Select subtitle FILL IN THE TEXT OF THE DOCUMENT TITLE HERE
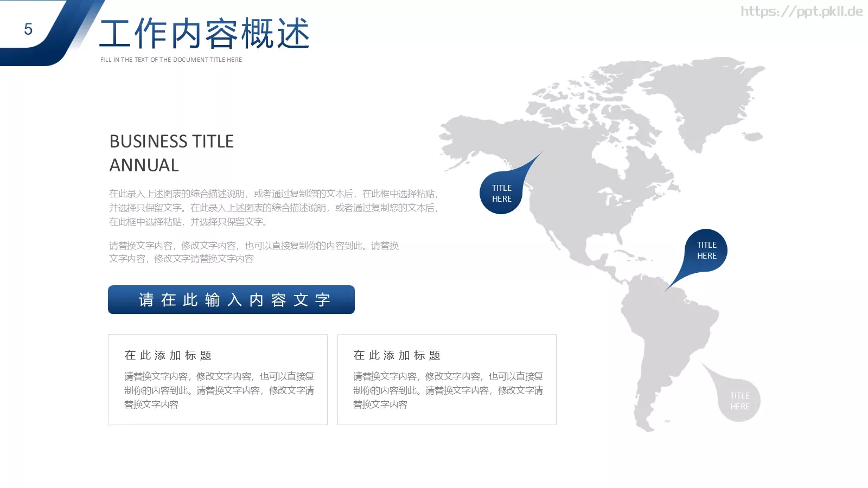868x488 pixels. [171, 60]
